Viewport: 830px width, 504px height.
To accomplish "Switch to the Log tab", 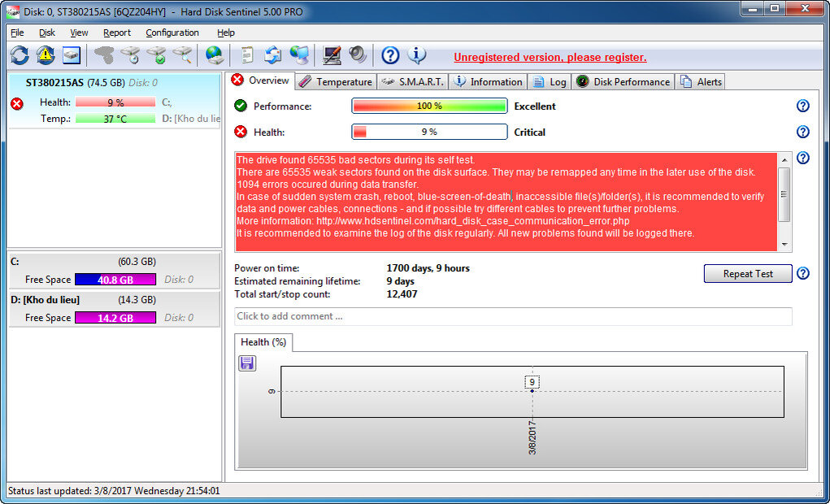I will tap(550, 82).
